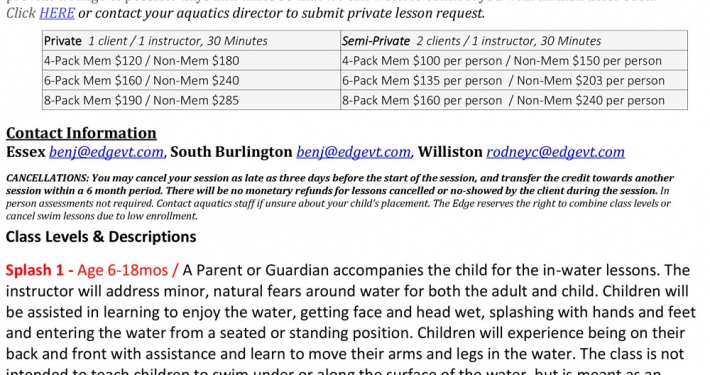
Task: Click the Class Levels & Descriptions heading
Action: pos(101,236)
